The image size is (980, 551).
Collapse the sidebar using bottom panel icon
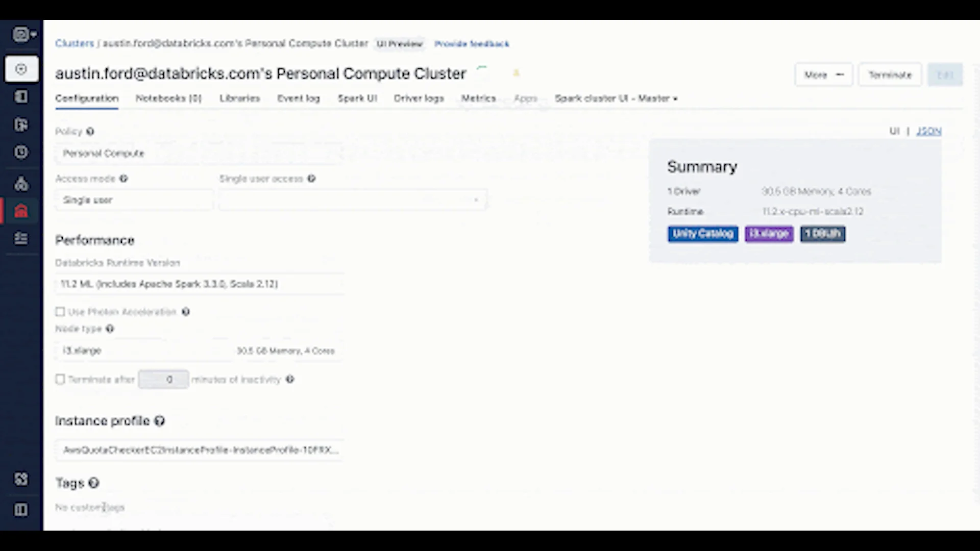pyautogui.click(x=21, y=510)
